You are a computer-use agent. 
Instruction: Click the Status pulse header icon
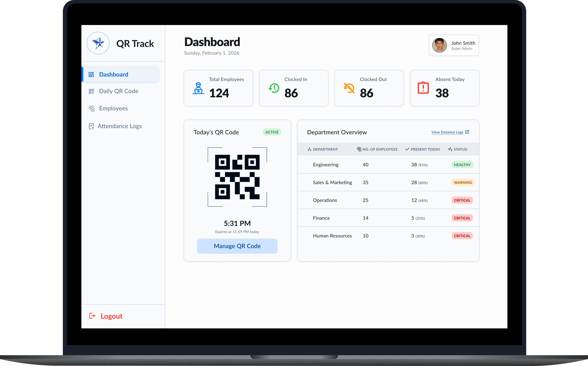(x=450, y=149)
